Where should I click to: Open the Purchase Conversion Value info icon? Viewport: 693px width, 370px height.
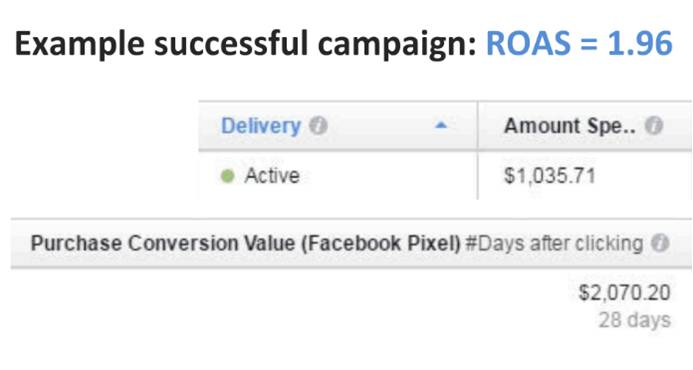pos(660,244)
